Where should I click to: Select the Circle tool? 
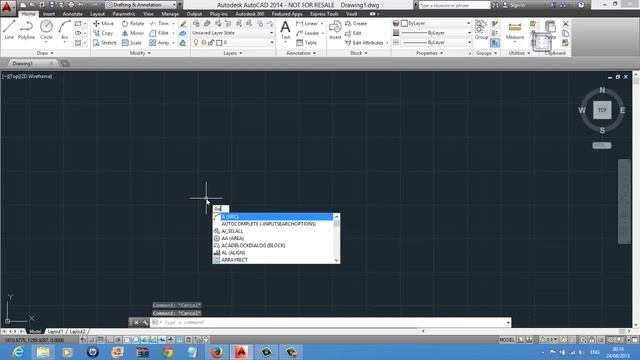[x=46, y=30]
